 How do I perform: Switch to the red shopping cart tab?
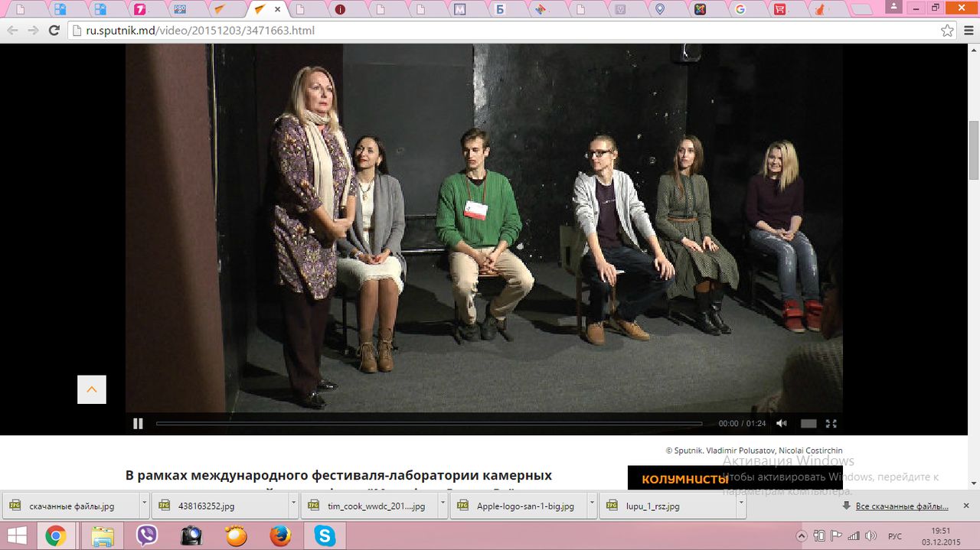click(779, 9)
